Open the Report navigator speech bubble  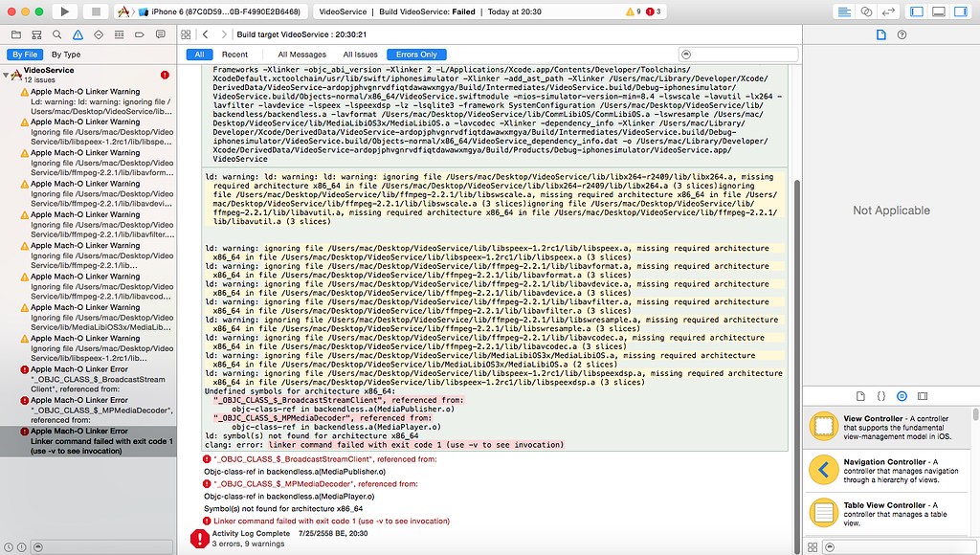coord(158,33)
